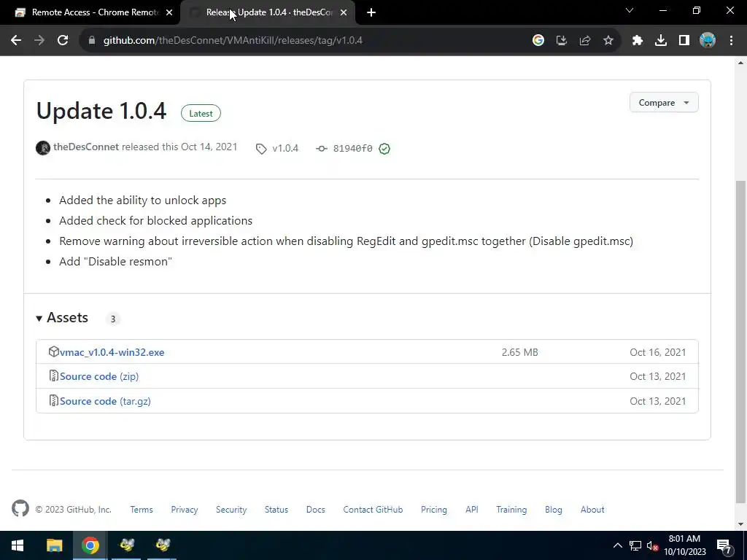Download Source code (tar.gz)

(x=105, y=401)
